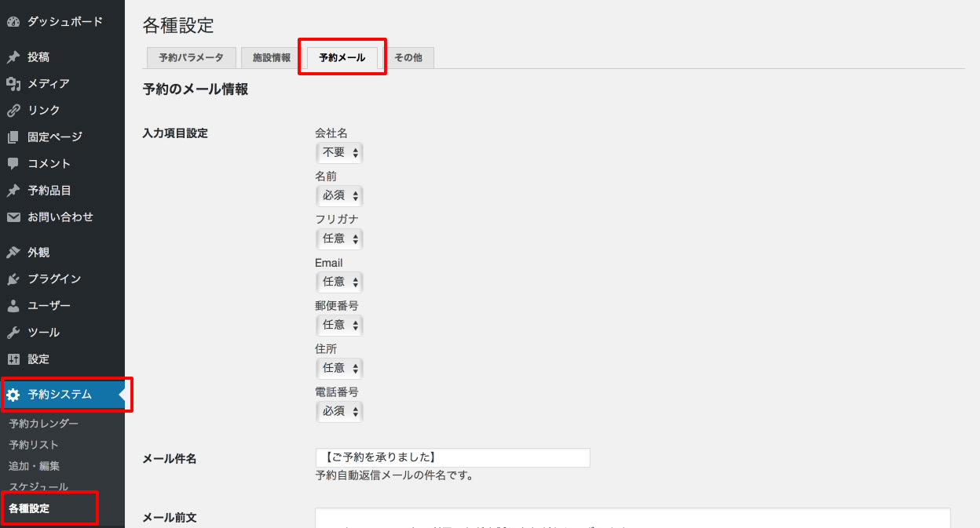Click the 固定ページ pages icon

13,137
